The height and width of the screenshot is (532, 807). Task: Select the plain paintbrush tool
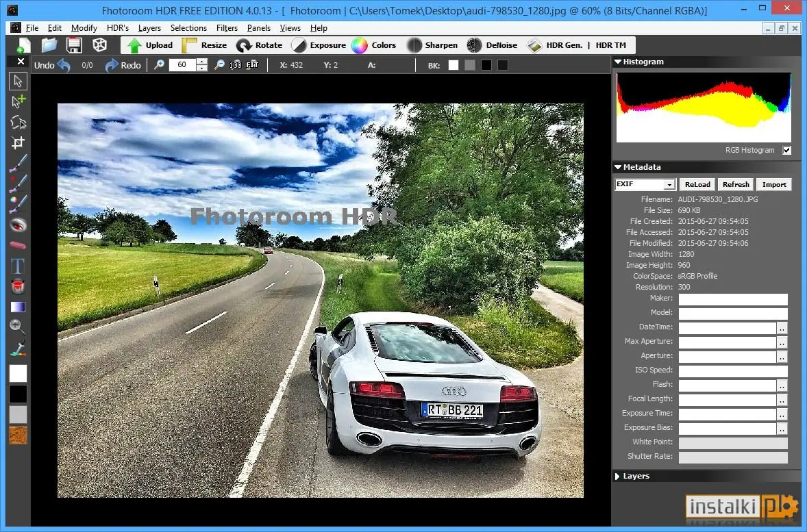click(18, 163)
